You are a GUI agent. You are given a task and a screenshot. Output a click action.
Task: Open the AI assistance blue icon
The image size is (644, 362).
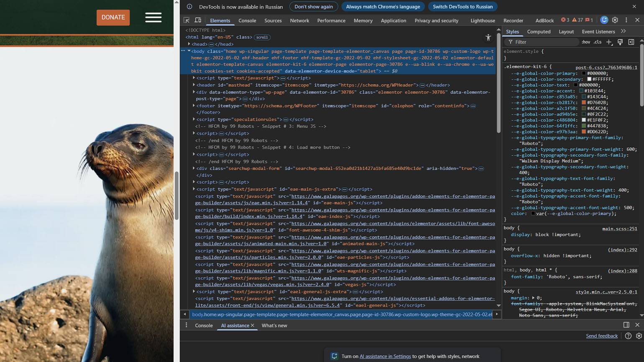click(604, 20)
